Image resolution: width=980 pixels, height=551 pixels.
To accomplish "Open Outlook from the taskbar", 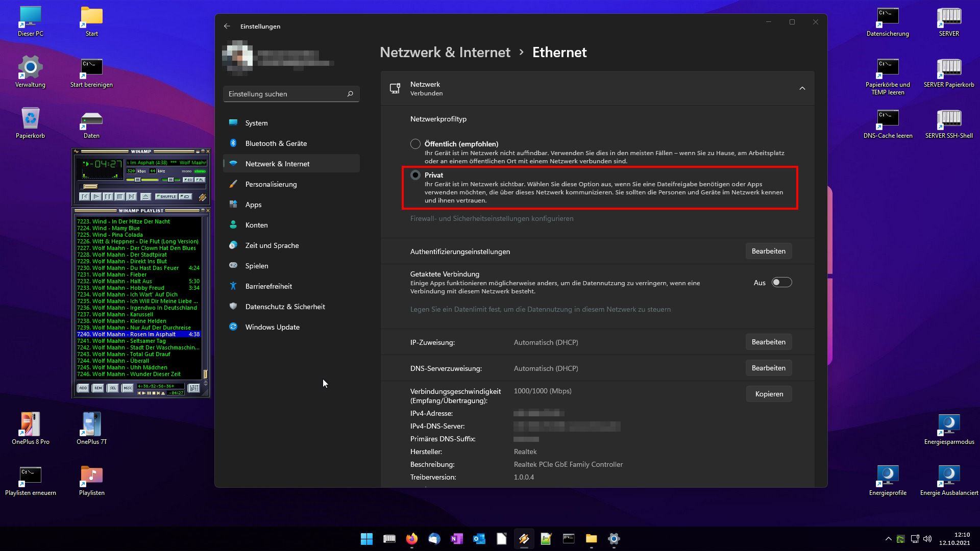I will coord(479,539).
